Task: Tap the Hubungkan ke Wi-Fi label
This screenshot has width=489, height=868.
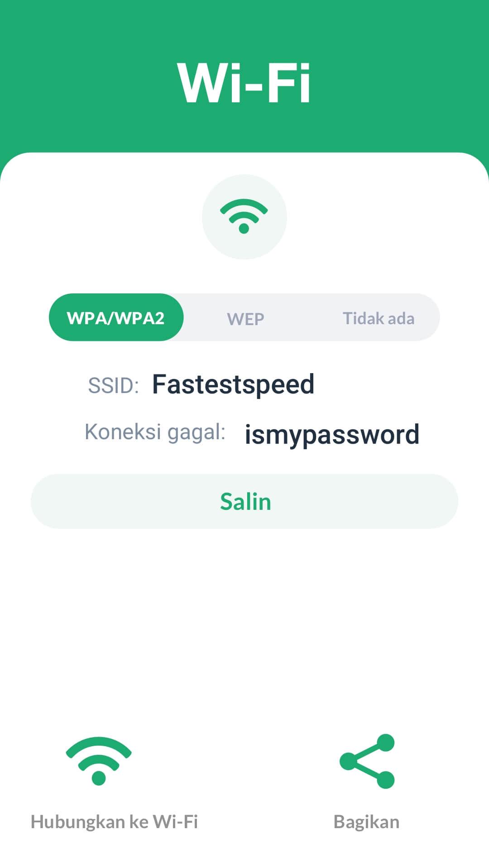Action: (114, 822)
